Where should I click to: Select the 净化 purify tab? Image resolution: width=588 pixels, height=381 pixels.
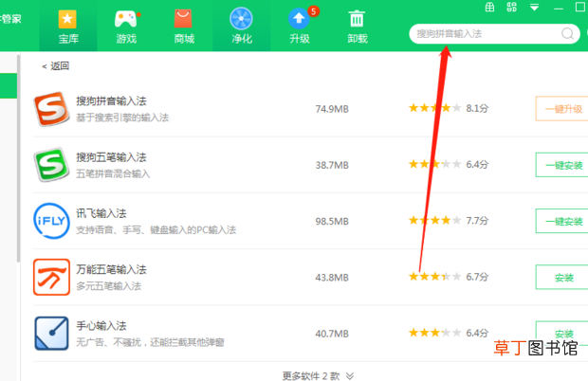[x=242, y=27]
